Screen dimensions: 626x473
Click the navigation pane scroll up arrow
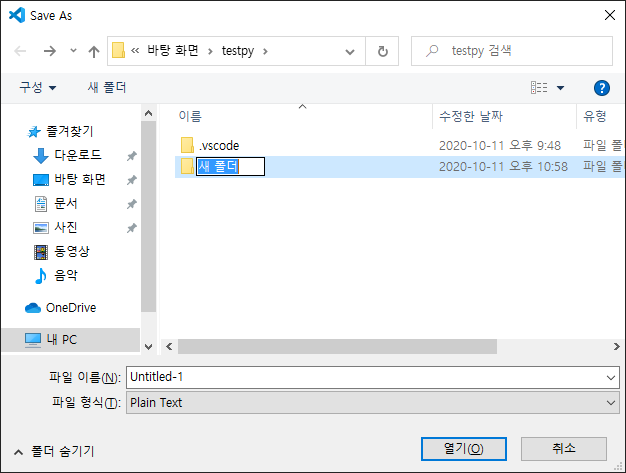[x=149, y=113]
